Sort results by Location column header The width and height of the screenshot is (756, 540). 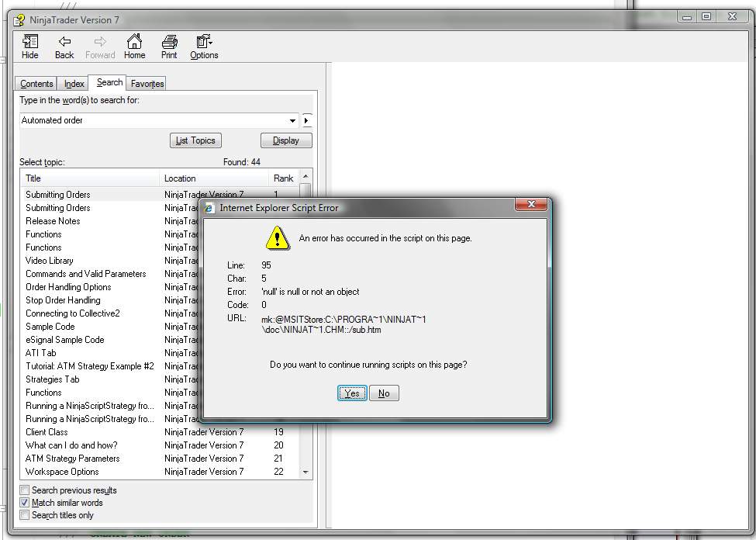click(x=213, y=178)
